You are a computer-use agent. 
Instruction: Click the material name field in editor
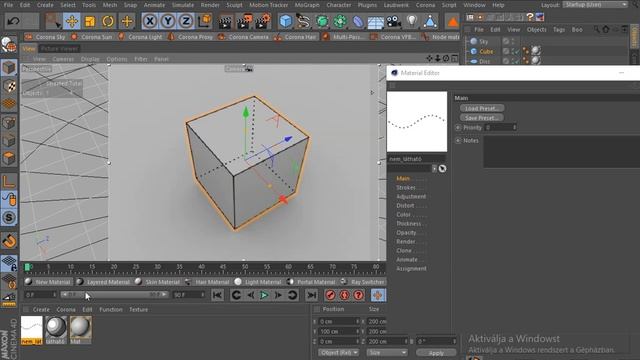[416, 159]
